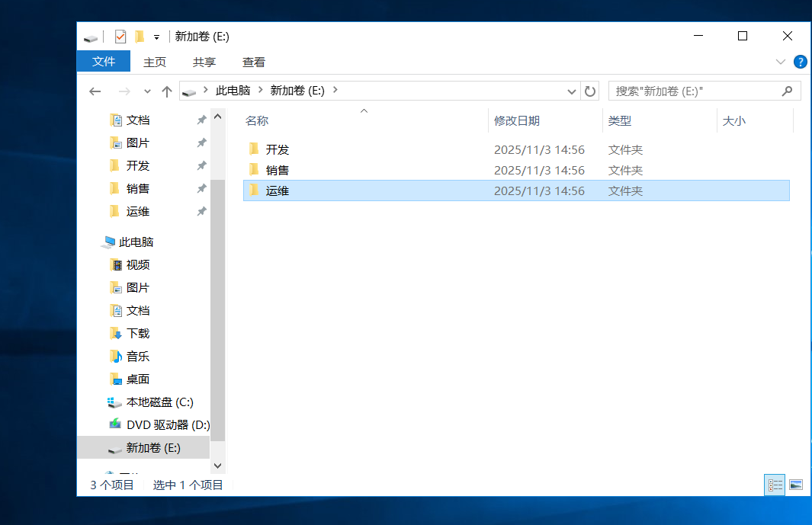Click the 文件夹 type cell of 销售

coord(625,171)
